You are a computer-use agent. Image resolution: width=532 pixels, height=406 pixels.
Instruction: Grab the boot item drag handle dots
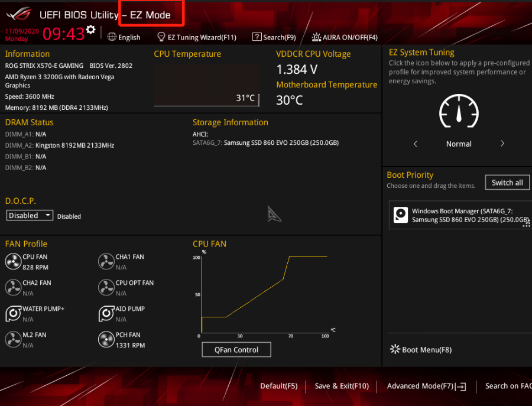click(x=527, y=223)
